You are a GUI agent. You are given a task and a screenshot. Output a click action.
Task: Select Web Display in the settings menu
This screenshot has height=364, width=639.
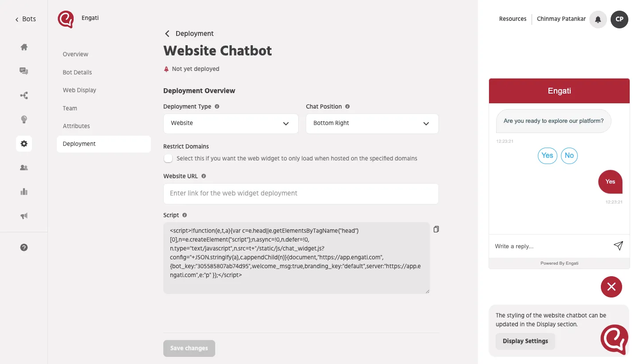79,90
